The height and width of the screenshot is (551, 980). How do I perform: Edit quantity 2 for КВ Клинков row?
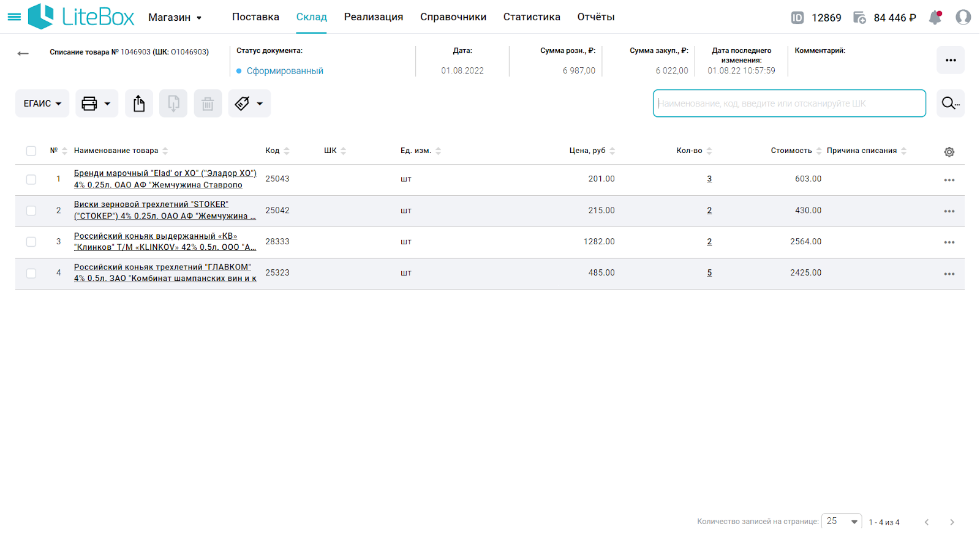(x=709, y=242)
